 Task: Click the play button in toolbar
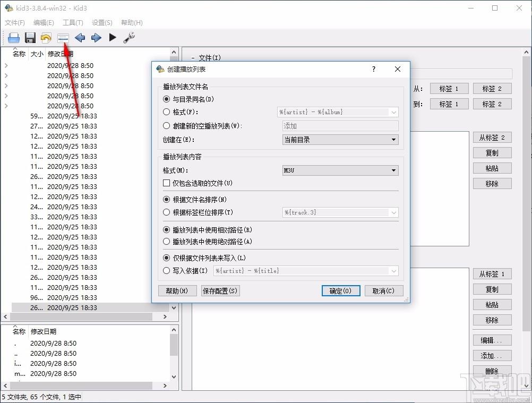[x=113, y=37]
